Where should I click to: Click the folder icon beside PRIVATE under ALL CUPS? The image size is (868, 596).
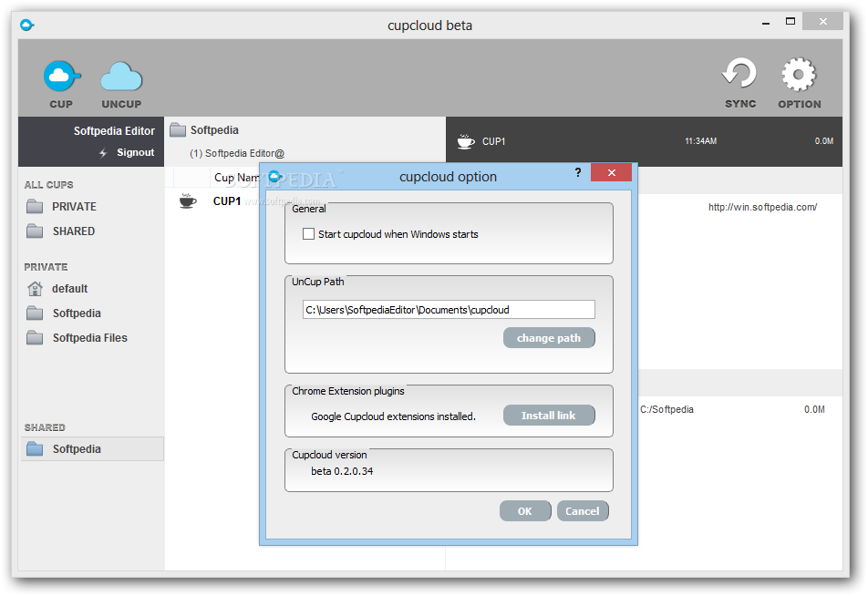pyautogui.click(x=35, y=207)
